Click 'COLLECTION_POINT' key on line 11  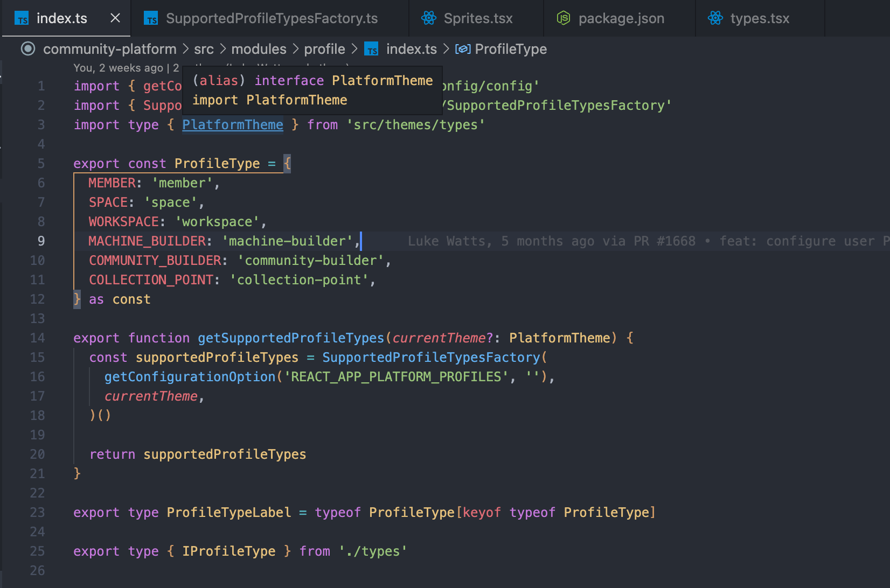(151, 280)
